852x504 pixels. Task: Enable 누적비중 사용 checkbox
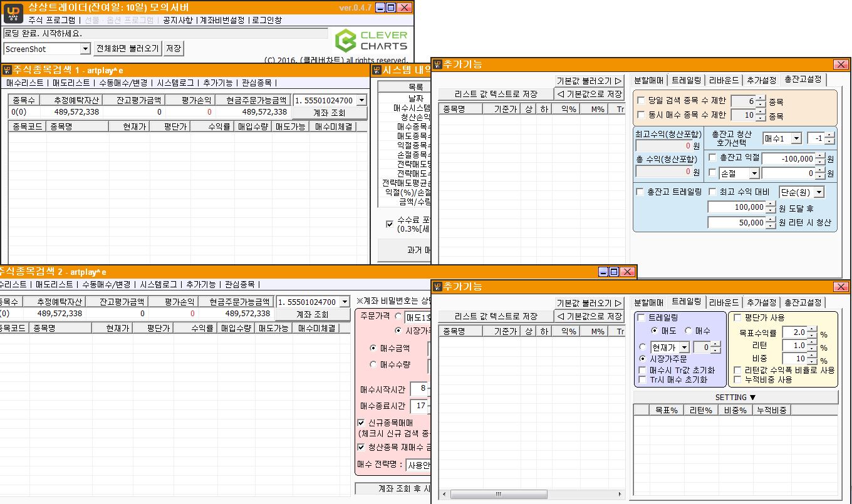tap(737, 379)
